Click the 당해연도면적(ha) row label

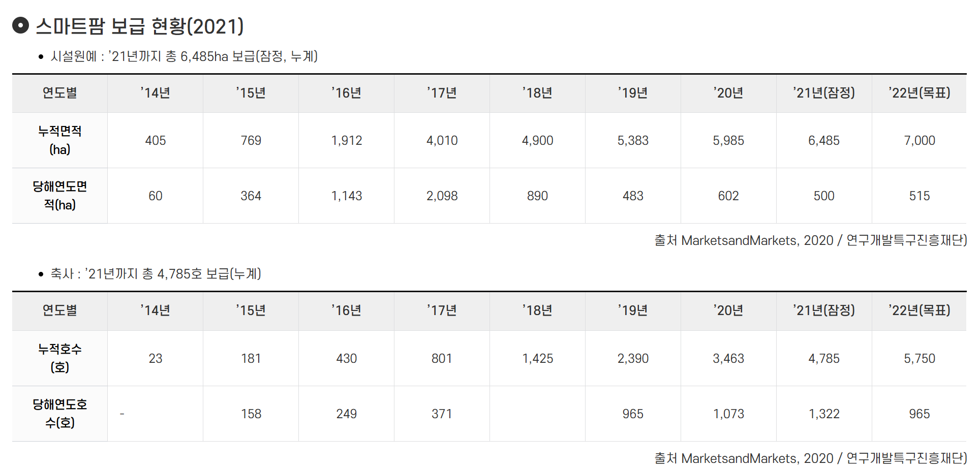click(x=60, y=196)
